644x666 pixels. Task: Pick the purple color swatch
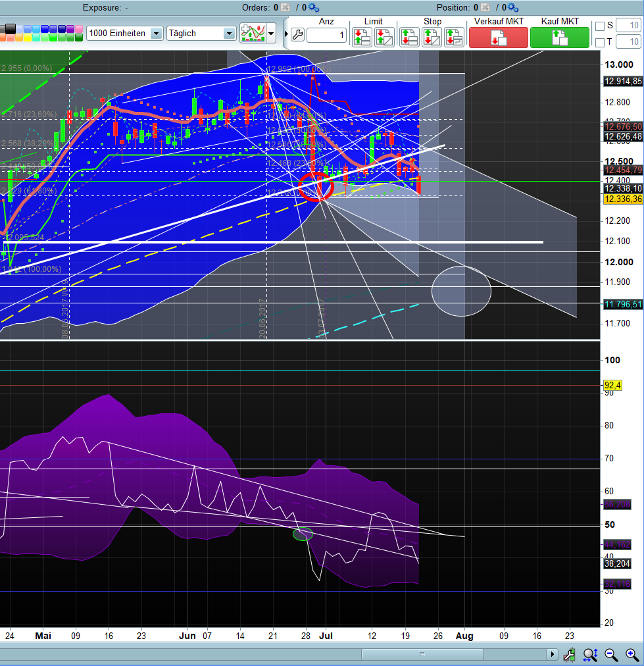click(x=70, y=29)
